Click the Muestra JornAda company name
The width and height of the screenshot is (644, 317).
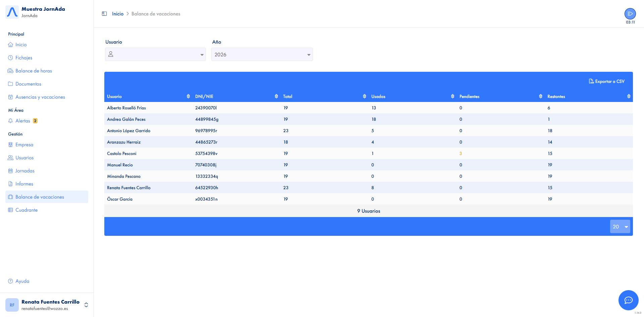pyautogui.click(x=43, y=9)
